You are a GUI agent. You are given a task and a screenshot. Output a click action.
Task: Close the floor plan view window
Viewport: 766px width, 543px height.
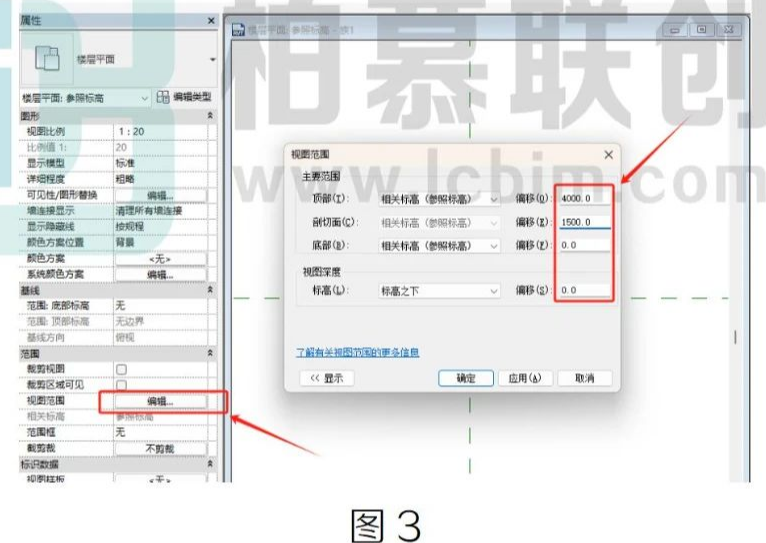click(x=729, y=30)
